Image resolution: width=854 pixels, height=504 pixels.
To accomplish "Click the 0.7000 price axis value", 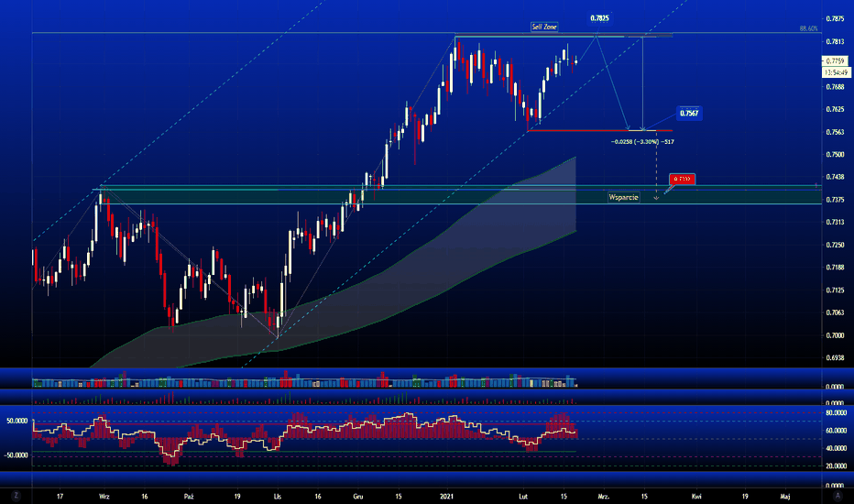I will pos(835,335).
